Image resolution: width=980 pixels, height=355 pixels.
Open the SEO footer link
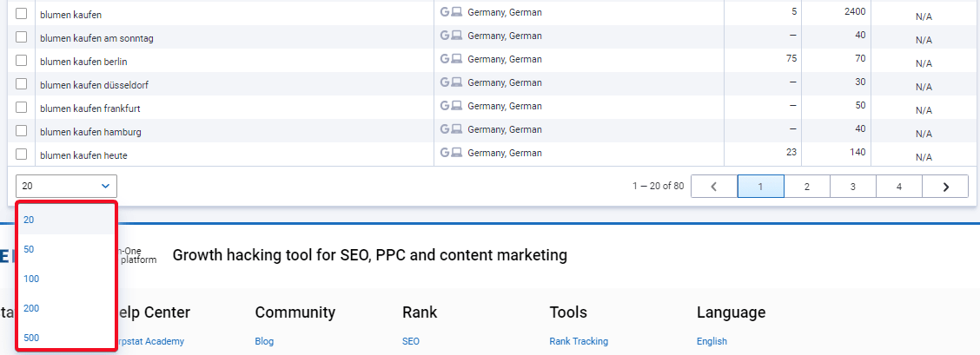[x=411, y=341]
